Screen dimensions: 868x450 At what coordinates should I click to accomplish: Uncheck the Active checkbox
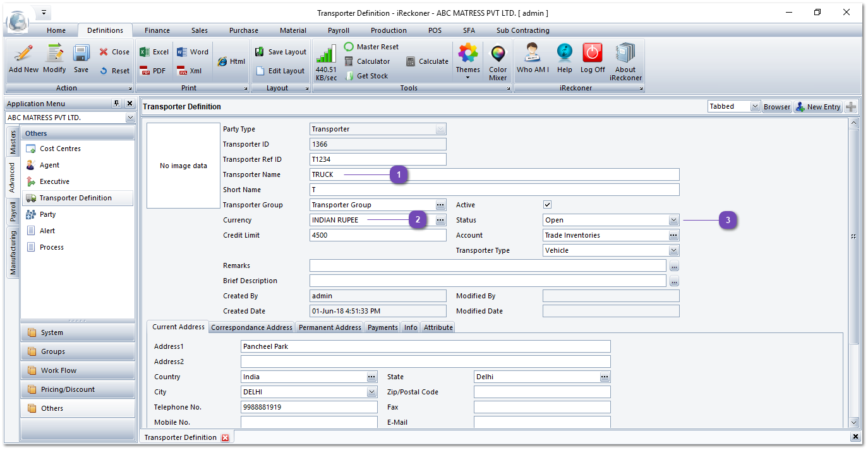click(x=548, y=205)
